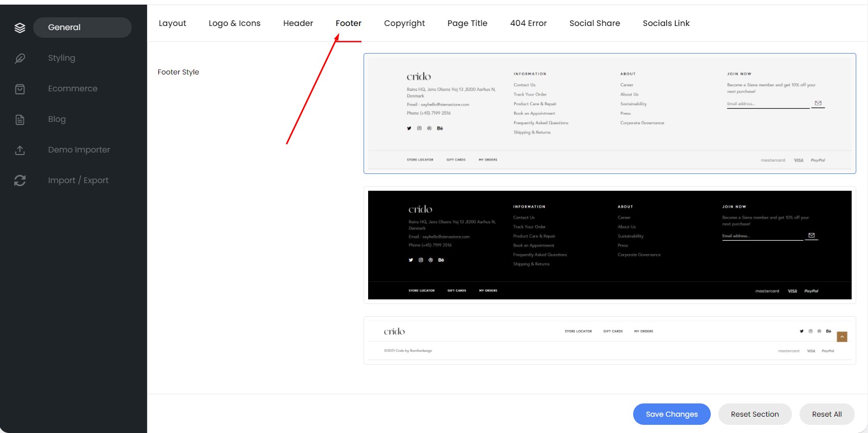
Task: Open the Socials Link tab
Action: point(666,23)
